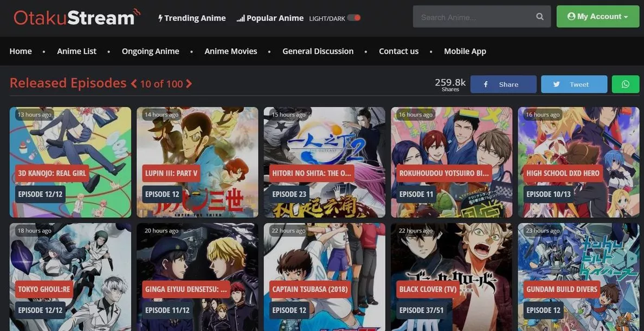Click the Facebook icon on the Share button
Image resolution: width=644 pixels, height=331 pixels.
485,84
